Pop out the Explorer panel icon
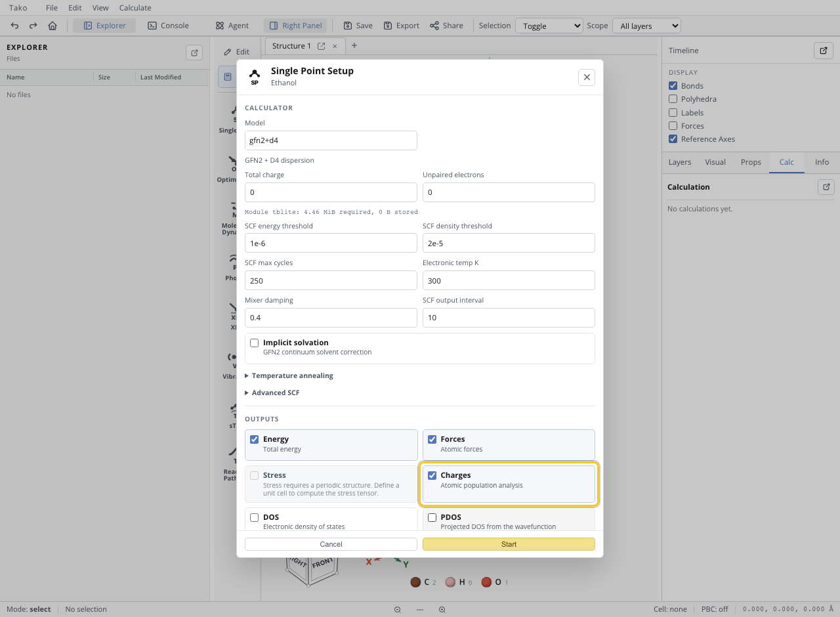 (x=194, y=53)
